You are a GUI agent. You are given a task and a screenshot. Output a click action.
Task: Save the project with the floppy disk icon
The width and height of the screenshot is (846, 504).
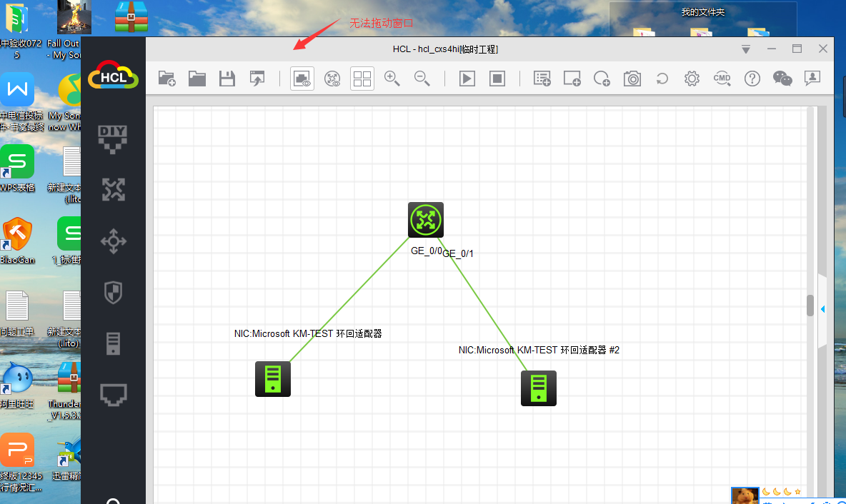(227, 79)
